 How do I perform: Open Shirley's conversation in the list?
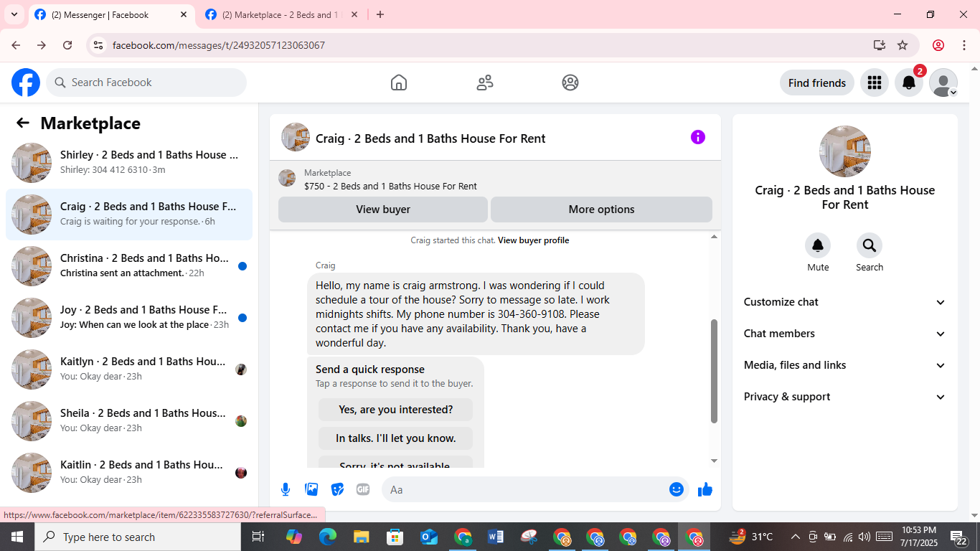tap(129, 163)
